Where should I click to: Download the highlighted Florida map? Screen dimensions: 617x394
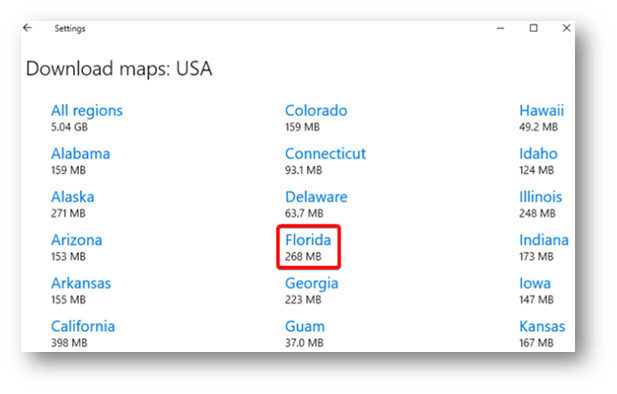coord(308,248)
